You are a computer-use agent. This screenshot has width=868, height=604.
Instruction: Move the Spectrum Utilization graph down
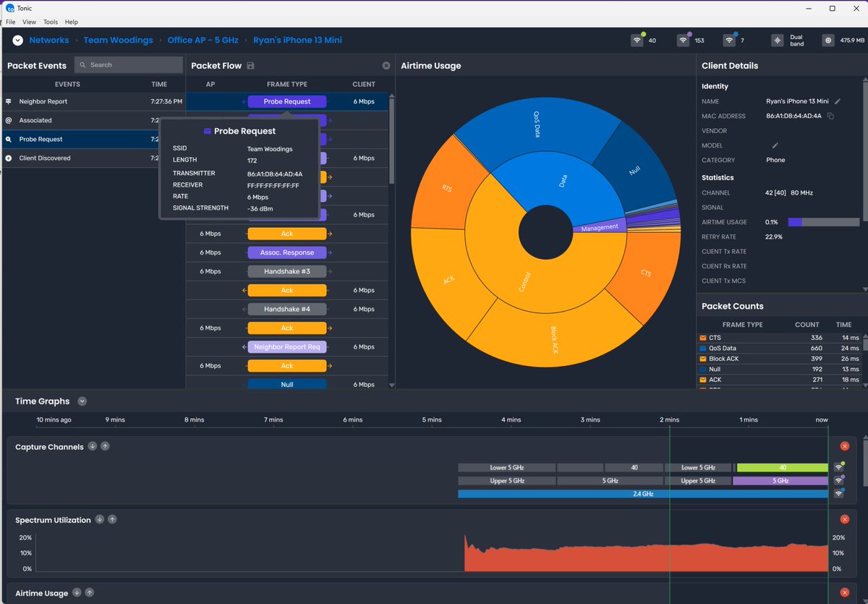click(x=100, y=519)
